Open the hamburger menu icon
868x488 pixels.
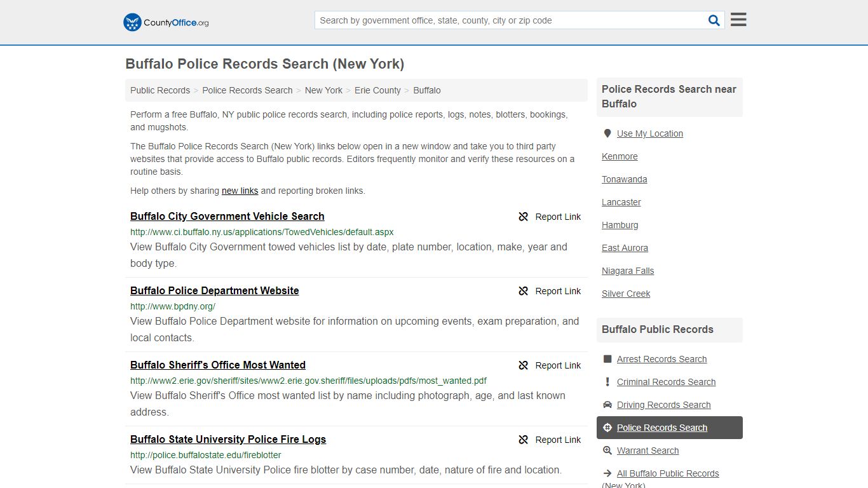(738, 20)
